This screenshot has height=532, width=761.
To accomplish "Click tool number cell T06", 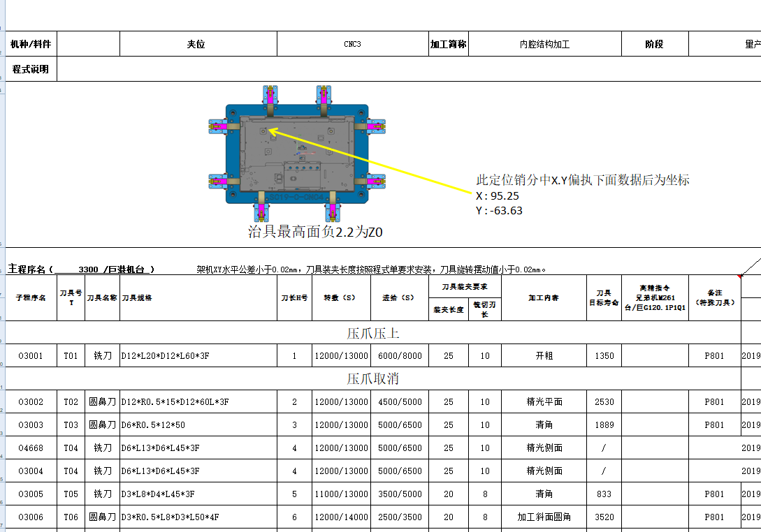I will pyautogui.click(x=71, y=517).
